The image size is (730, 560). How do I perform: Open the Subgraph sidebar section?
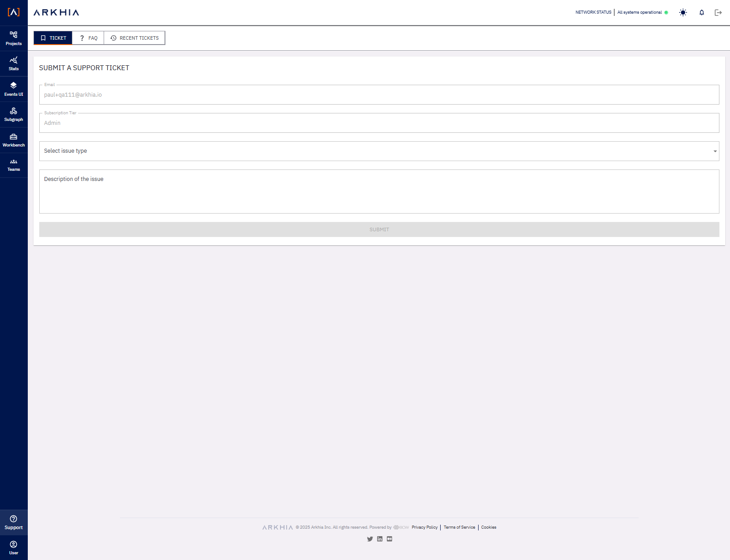coord(14,115)
